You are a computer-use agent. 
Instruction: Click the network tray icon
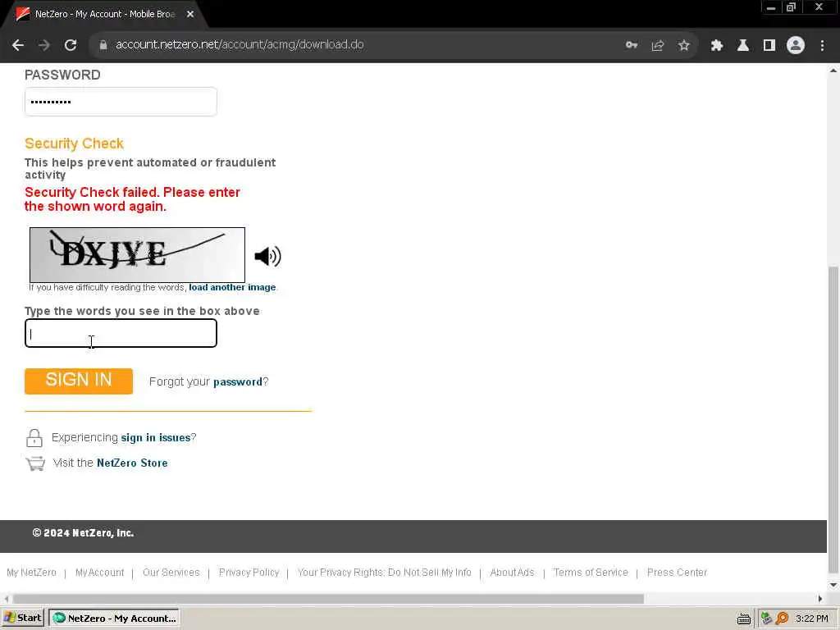point(767,619)
